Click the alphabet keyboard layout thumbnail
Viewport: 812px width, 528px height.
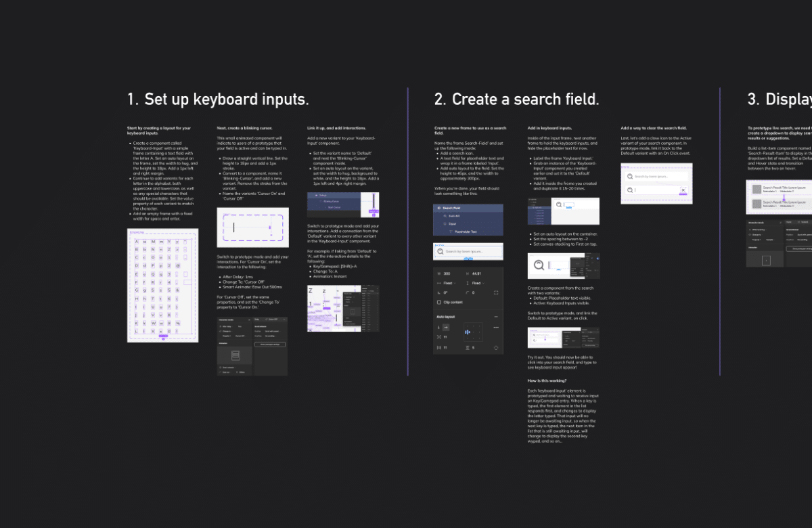pos(162,284)
